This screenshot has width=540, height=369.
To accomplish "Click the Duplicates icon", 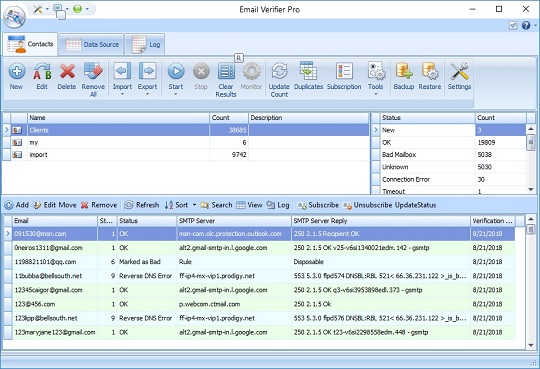I will click(308, 71).
